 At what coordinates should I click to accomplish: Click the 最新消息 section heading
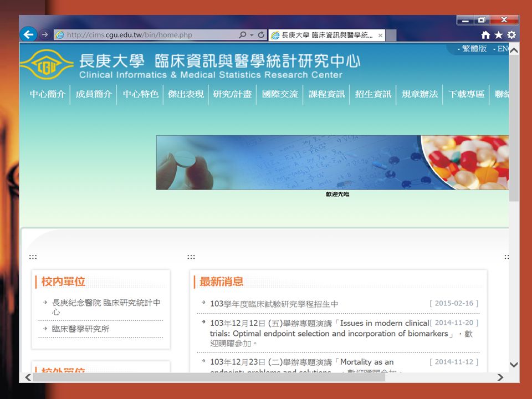click(221, 282)
